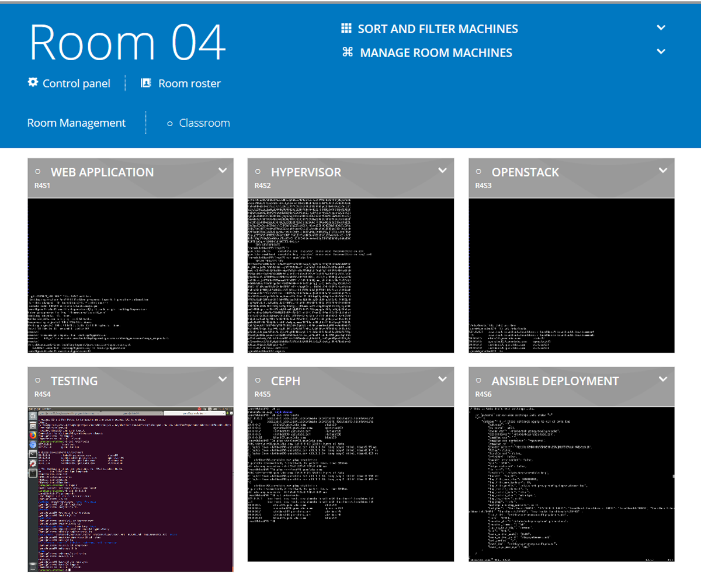This screenshot has height=588, width=701.
Task: Open the chevron menu on the HYPERVISOR tile
Action: click(442, 169)
